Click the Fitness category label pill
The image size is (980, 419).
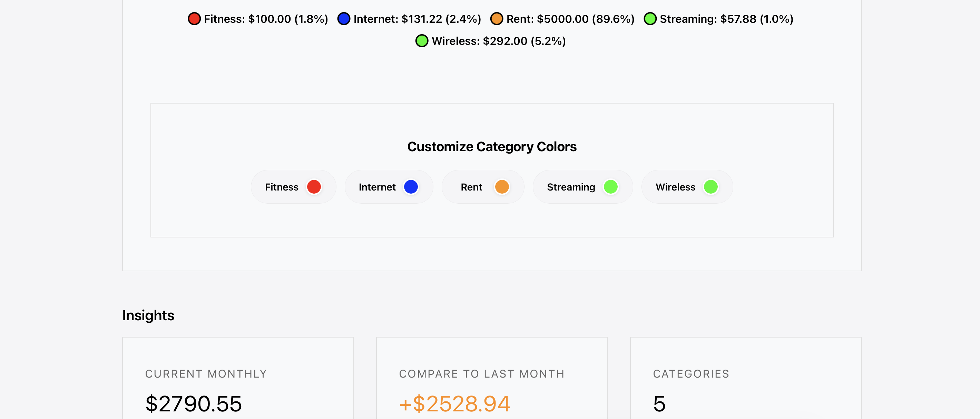(x=282, y=187)
